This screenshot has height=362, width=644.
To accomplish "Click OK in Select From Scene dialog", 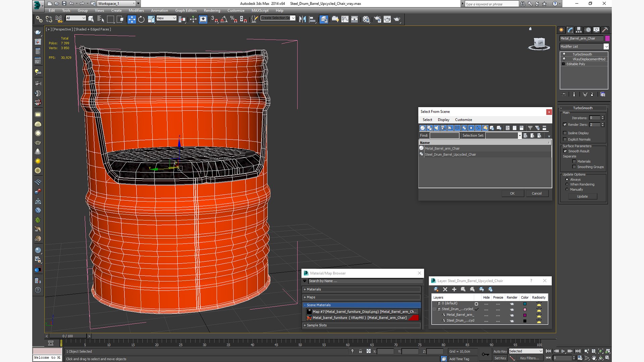I will tap(512, 193).
